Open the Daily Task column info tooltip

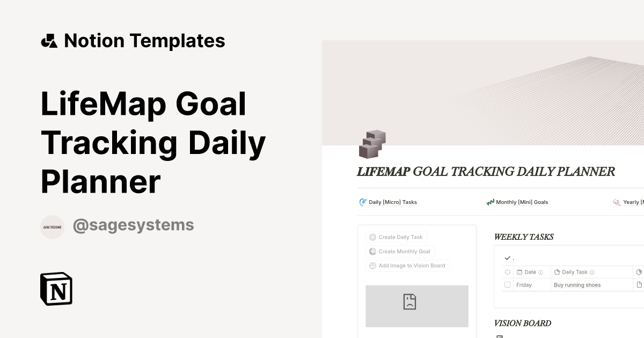[x=592, y=272]
